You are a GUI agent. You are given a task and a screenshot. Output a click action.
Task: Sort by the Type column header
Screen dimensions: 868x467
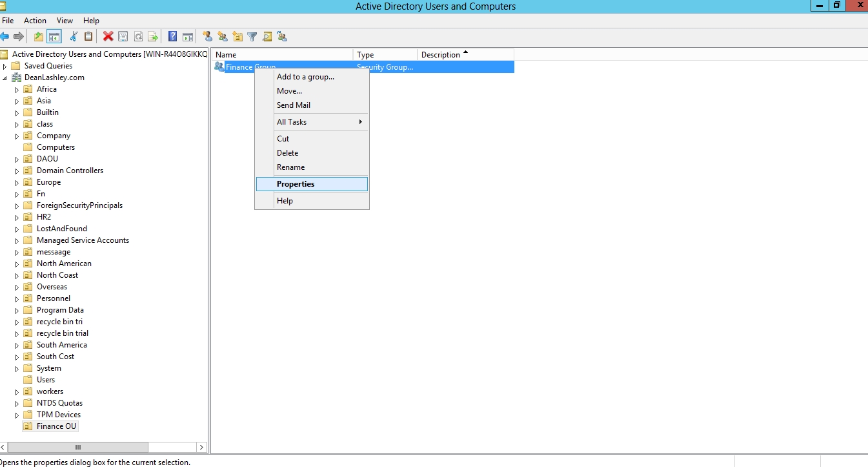(385, 55)
